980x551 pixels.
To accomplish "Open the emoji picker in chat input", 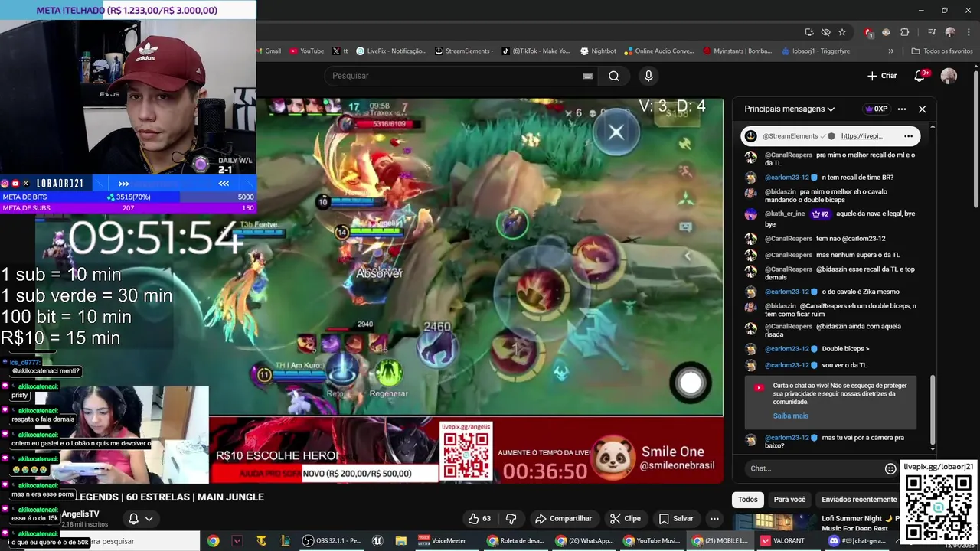I will point(890,468).
